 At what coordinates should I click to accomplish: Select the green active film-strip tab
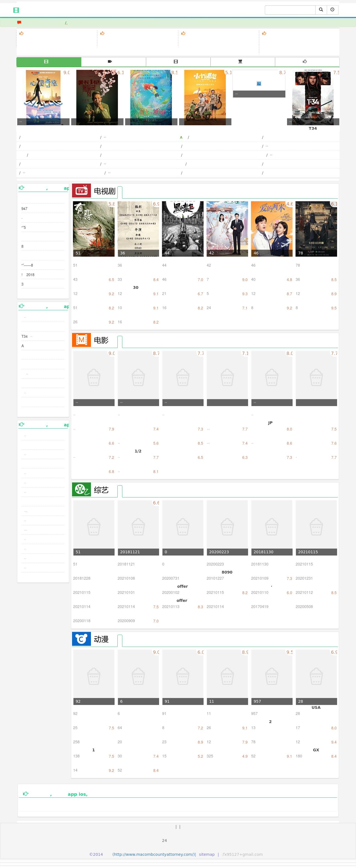[x=49, y=62]
